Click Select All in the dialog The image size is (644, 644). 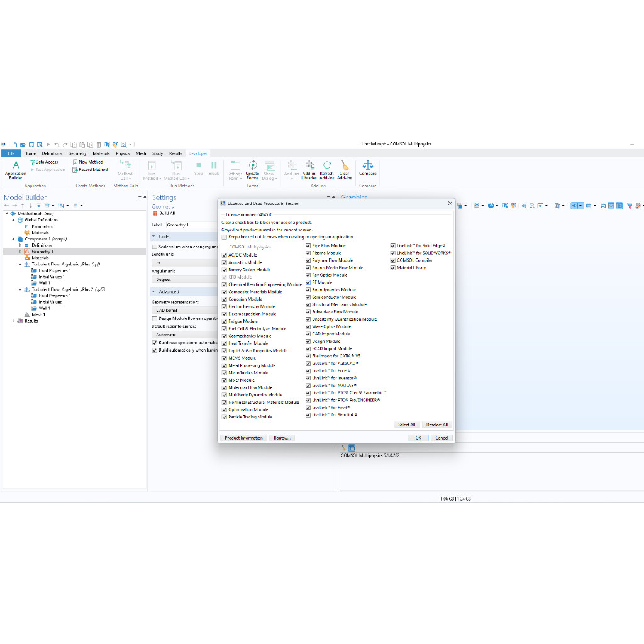coord(407,425)
